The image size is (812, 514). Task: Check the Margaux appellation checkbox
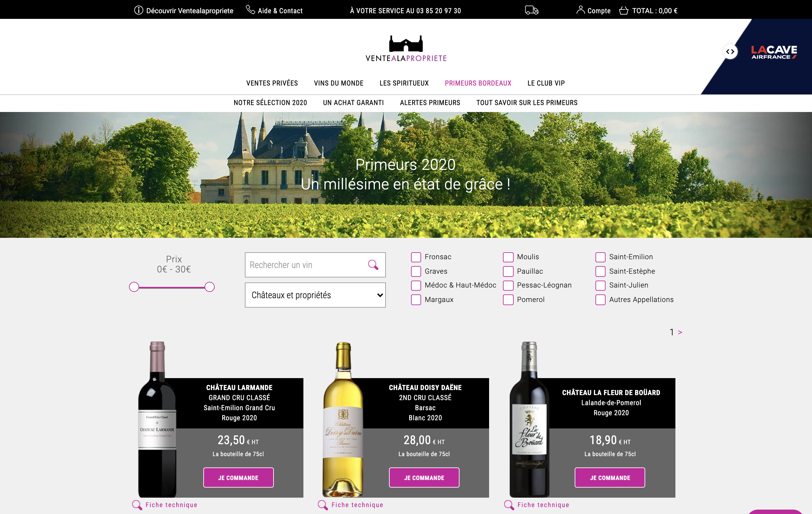pos(416,300)
